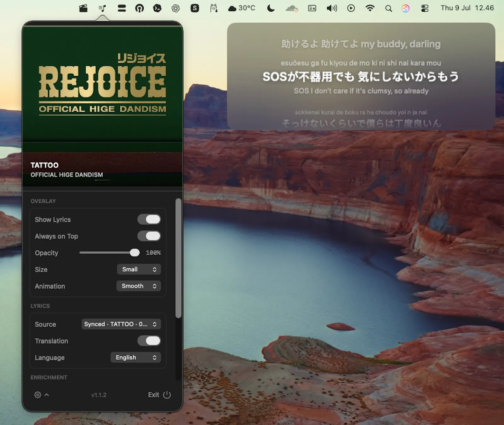504x425 pixels.
Task: Click the highlighted SOS Japanese lyric line
Action: point(361,77)
